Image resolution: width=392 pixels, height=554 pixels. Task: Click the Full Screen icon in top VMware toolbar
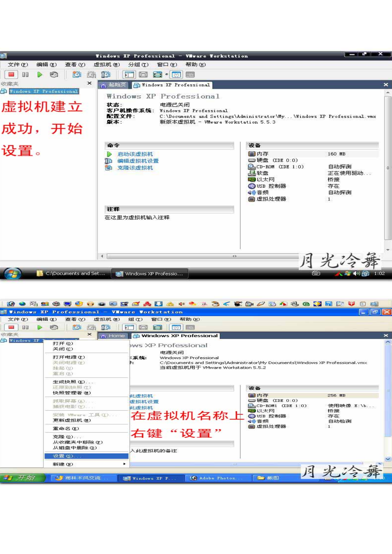point(157,75)
